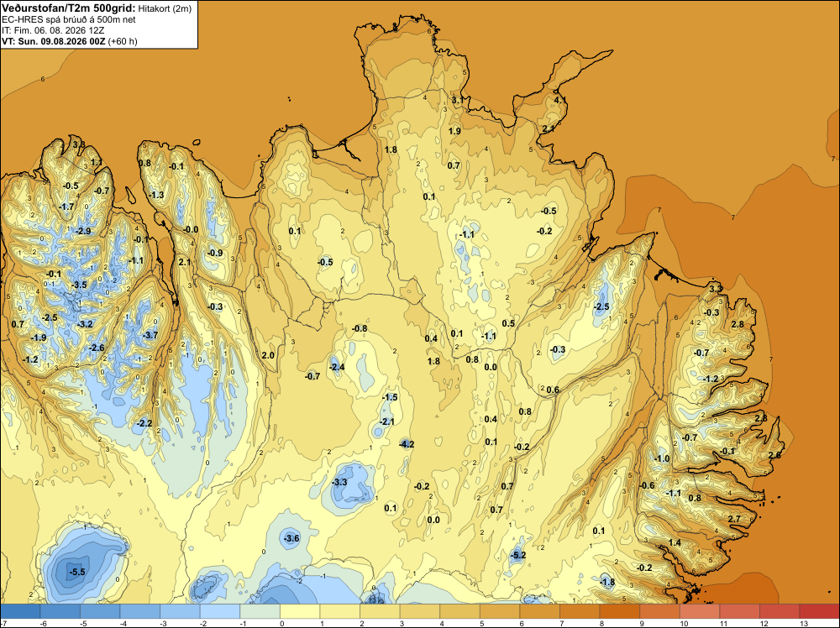Click the -0.0 temperature value
This screenshot has height=628, width=840.
[x=190, y=230]
